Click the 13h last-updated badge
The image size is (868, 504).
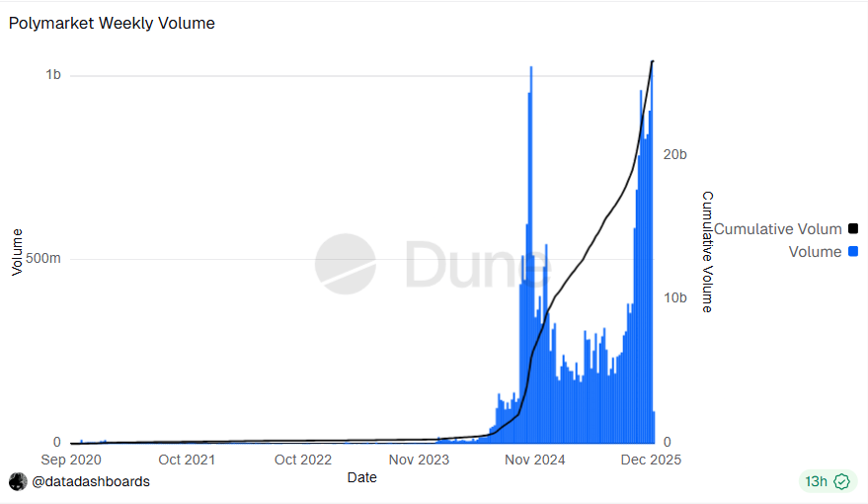[x=816, y=481]
